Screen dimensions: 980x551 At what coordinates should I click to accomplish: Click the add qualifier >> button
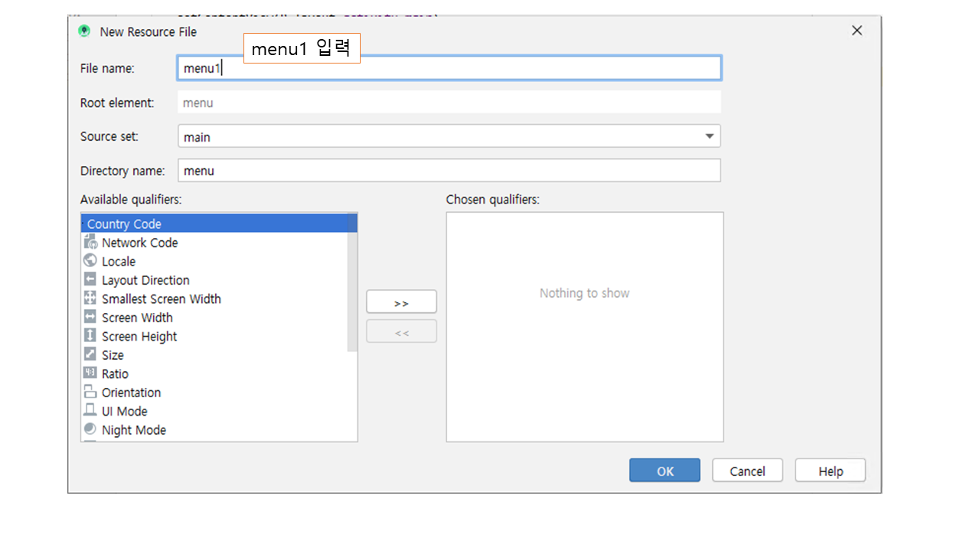(x=401, y=303)
